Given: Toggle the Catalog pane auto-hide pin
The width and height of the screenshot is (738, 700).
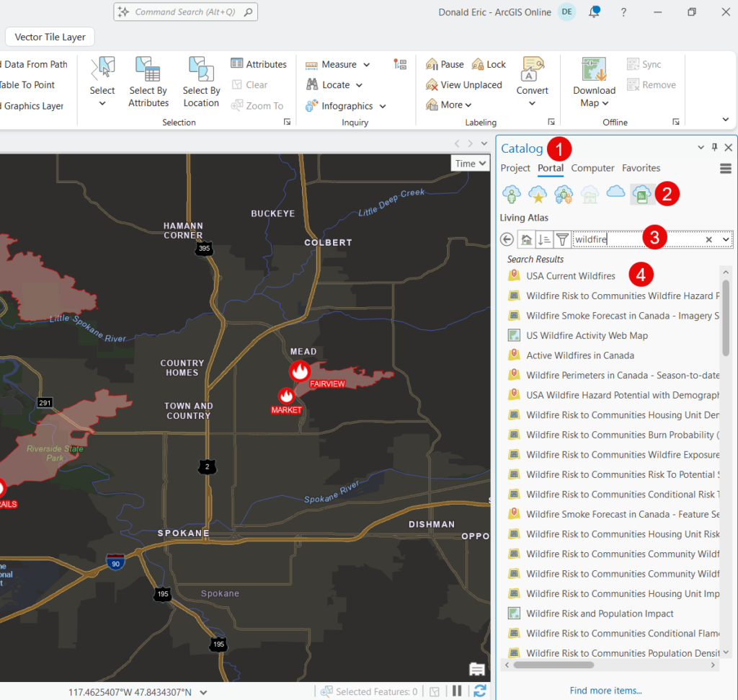Looking at the screenshot, I should (714, 147).
